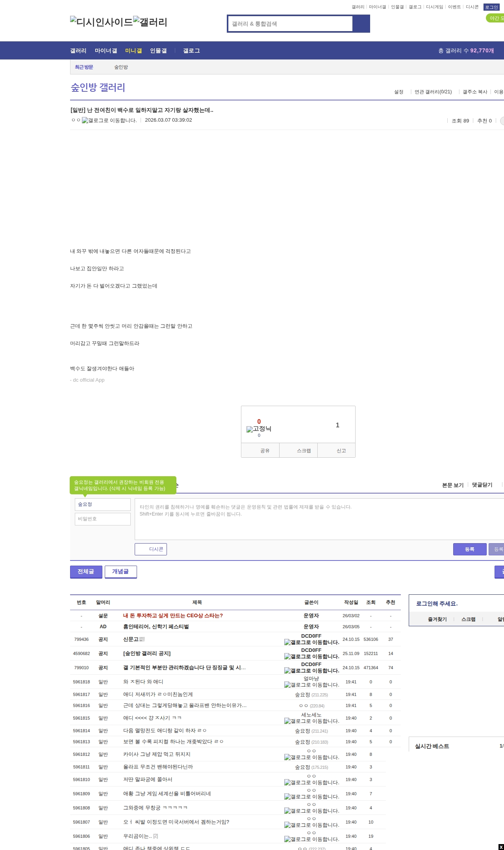
Task: Collapse comments with 댓글닫기
Action: tap(482, 485)
